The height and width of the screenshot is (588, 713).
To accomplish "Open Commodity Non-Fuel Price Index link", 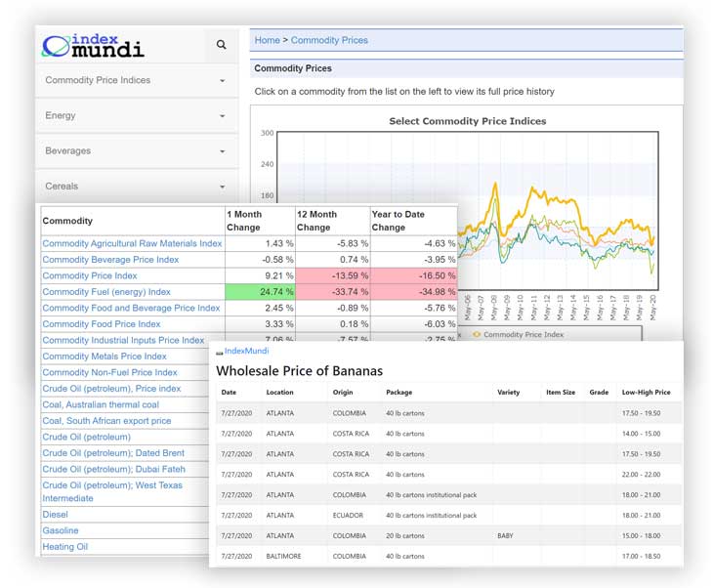I will 109,372.
